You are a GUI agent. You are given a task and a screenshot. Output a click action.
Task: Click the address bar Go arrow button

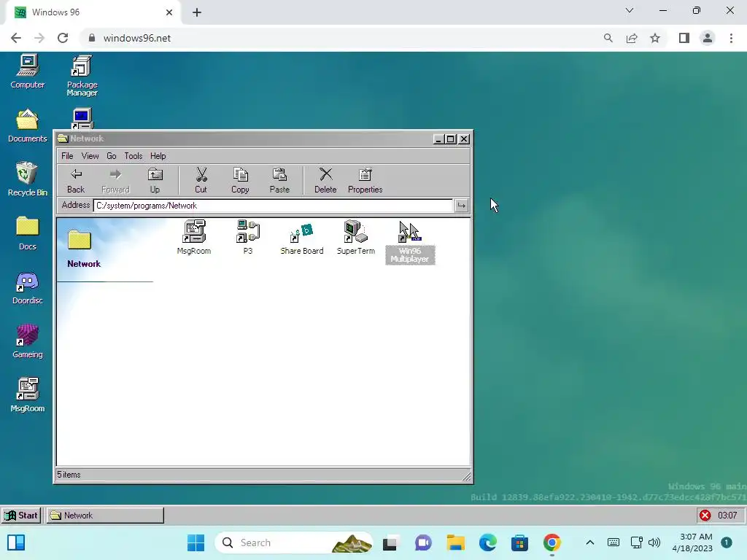pos(461,206)
